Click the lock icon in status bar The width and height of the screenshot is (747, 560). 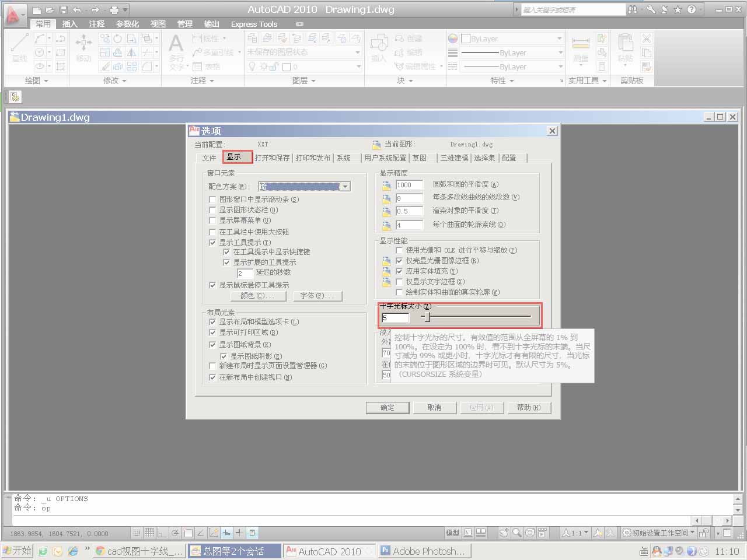[704, 533]
